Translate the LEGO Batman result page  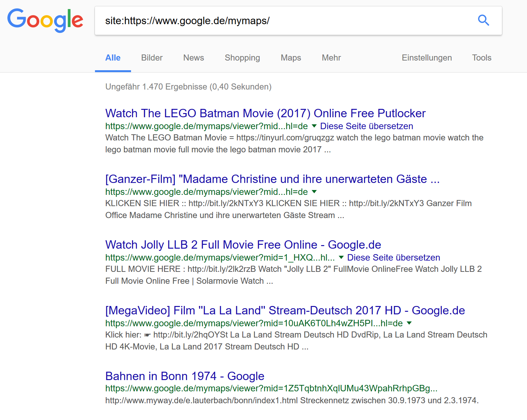366,126
